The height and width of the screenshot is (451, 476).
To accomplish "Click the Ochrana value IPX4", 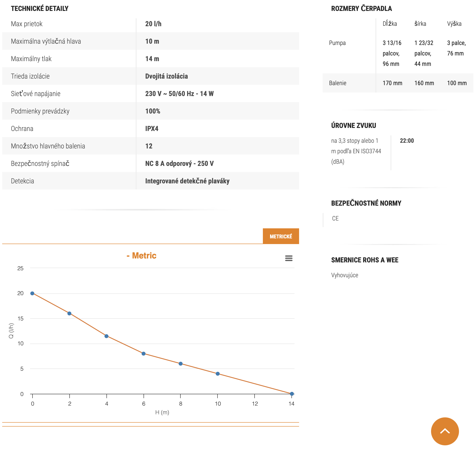I will [152, 129].
